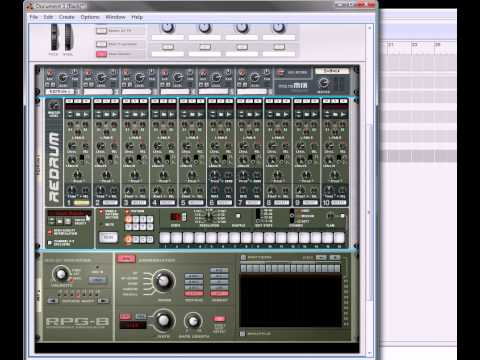The width and height of the screenshot is (480, 360).
Task: Open the File menu
Action: click(x=34, y=17)
